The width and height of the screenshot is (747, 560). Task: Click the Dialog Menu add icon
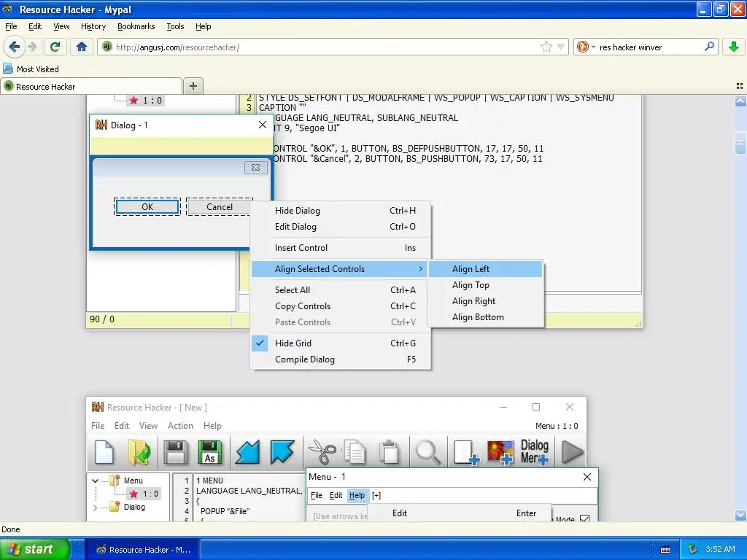(535, 452)
